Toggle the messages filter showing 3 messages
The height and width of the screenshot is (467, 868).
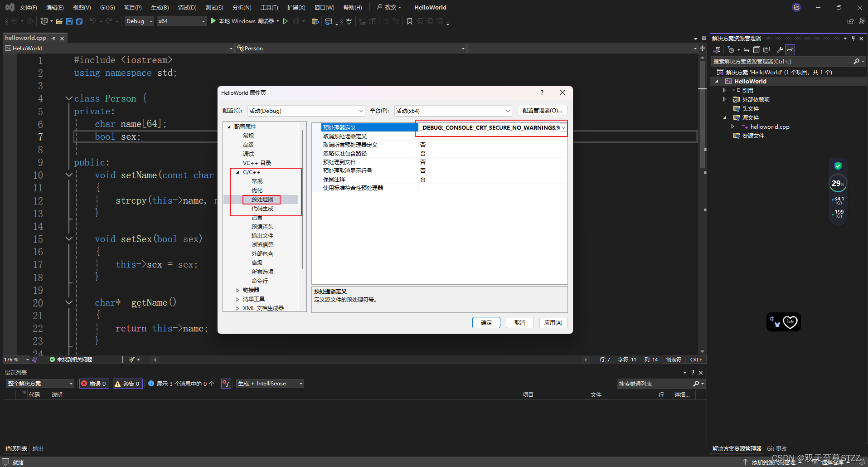[x=181, y=383]
